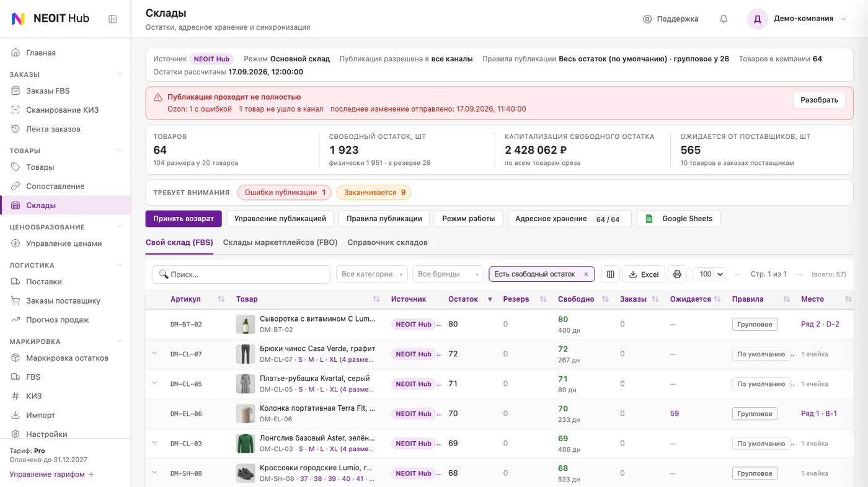The image size is (868, 487).
Task: Open the 100 rows-per-page dropdown
Action: (709, 274)
